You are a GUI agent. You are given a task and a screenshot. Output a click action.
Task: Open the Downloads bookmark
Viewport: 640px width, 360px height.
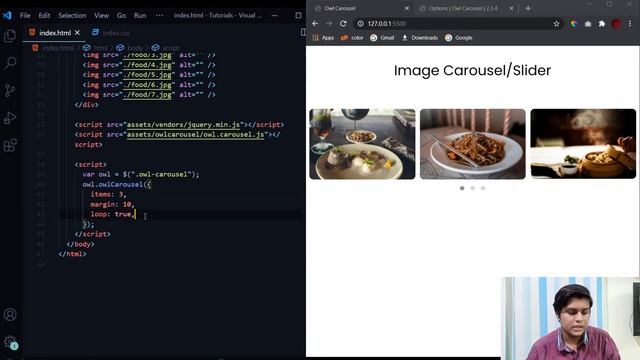click(420, 38)
